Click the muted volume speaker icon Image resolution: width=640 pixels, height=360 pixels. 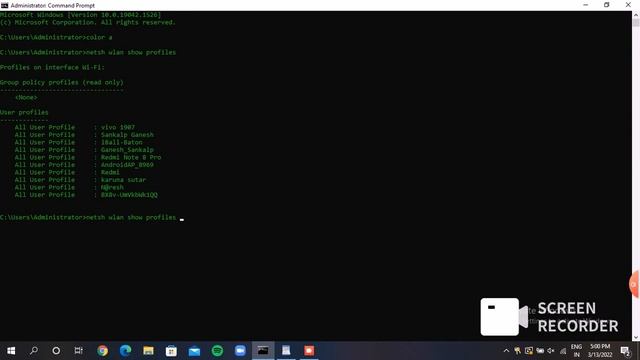click(x=551, y=351)
